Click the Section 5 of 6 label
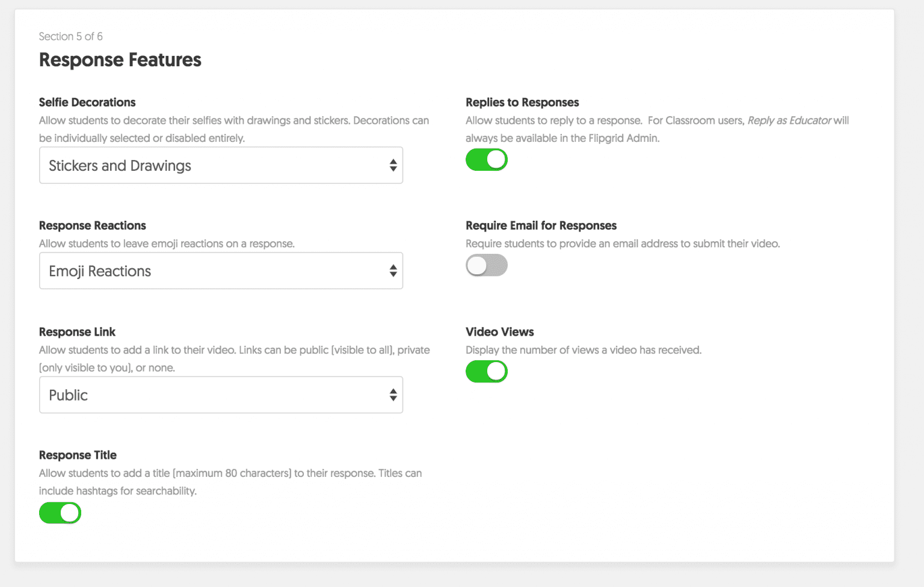Viewport: 924px width, 587px height. (x=70, y=36)
